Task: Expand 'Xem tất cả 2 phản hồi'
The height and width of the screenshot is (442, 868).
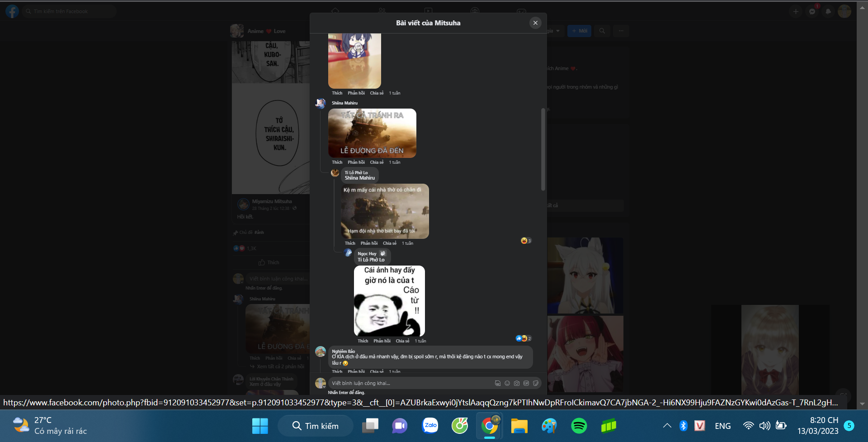Action: click(x=280, y=366)
